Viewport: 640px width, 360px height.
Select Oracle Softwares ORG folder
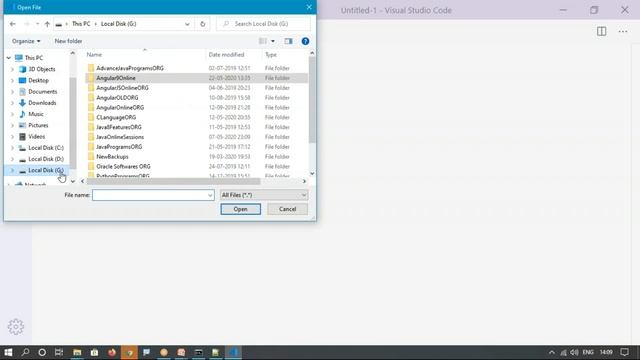pos(123,167)
